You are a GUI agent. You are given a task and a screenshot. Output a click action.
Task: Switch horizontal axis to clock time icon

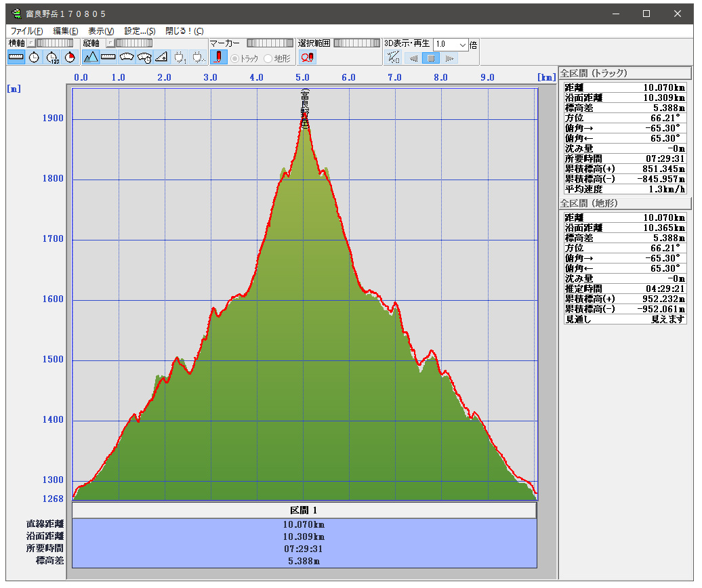(x=34, y=58)
